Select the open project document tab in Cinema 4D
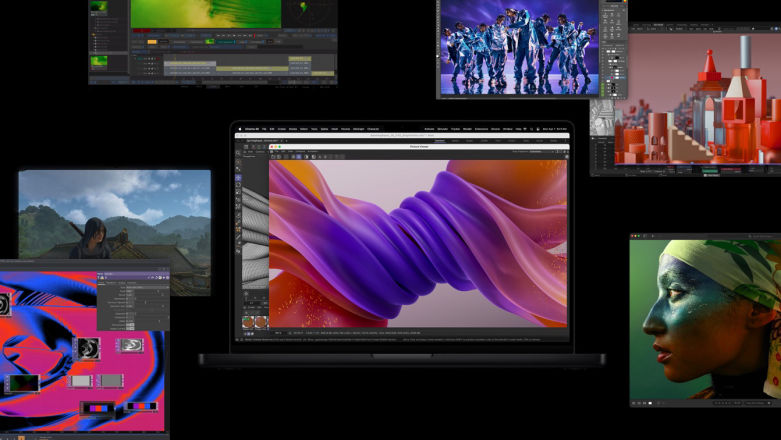The image size is (781, 440). [262, 141]
